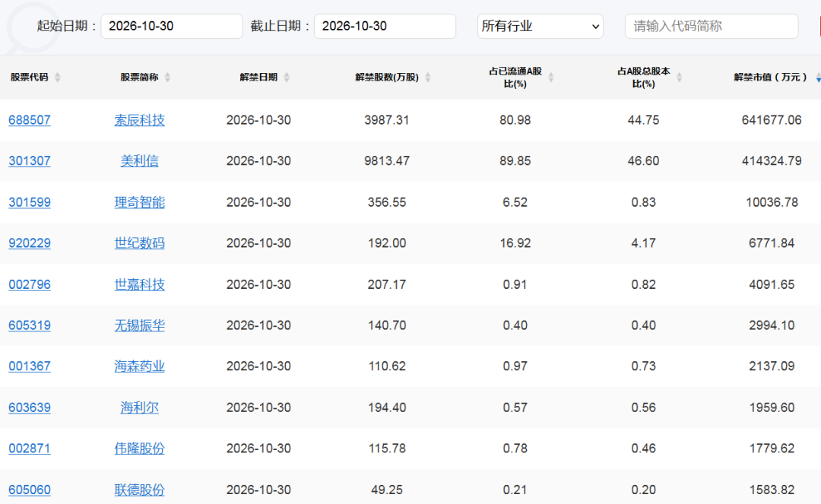
Task: Select the value 1779.62 in 伟隆股份 row
Action: tap(772, 448)
